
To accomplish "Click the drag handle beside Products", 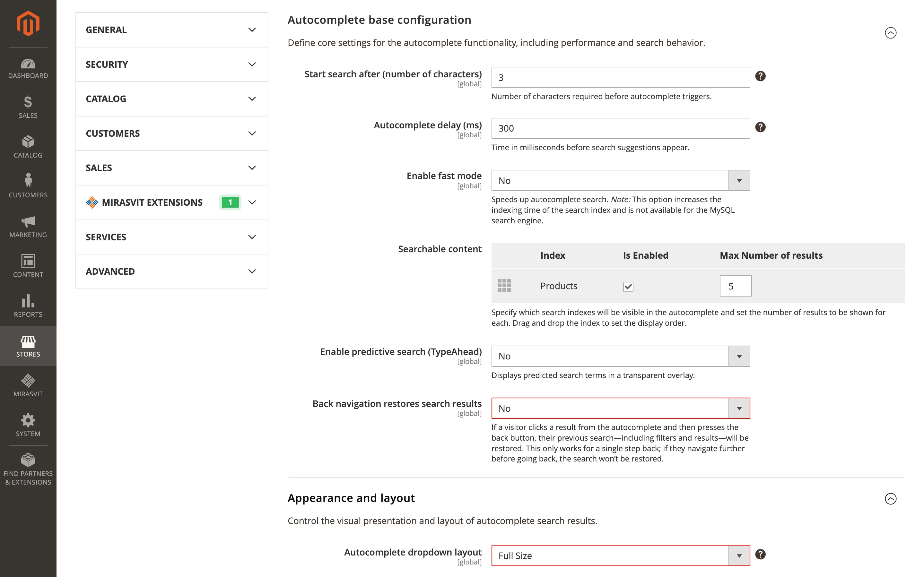I will 504,285.
